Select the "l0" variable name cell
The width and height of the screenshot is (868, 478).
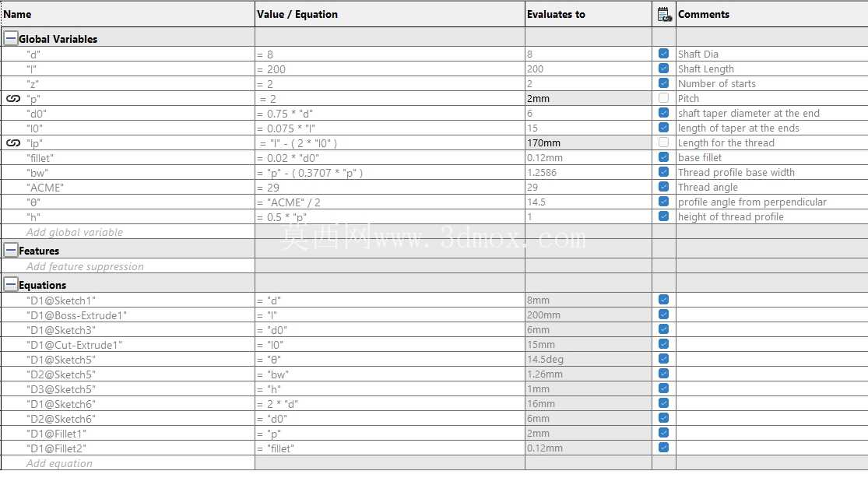point(128,128)
